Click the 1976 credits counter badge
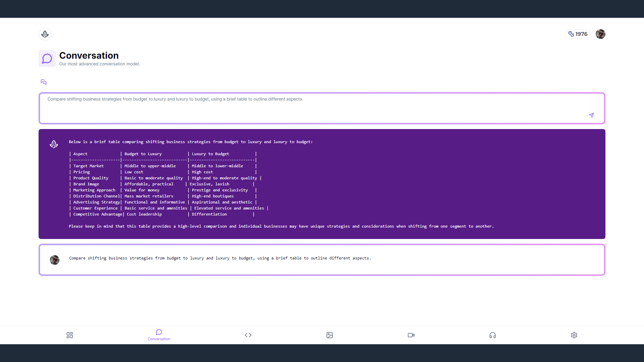The image size is (644, 362). pos(578,34)
